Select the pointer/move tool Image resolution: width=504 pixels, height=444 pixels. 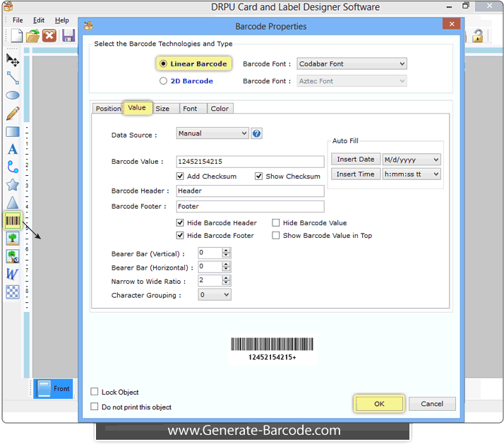pyautogui.click(x=13, y=60)
